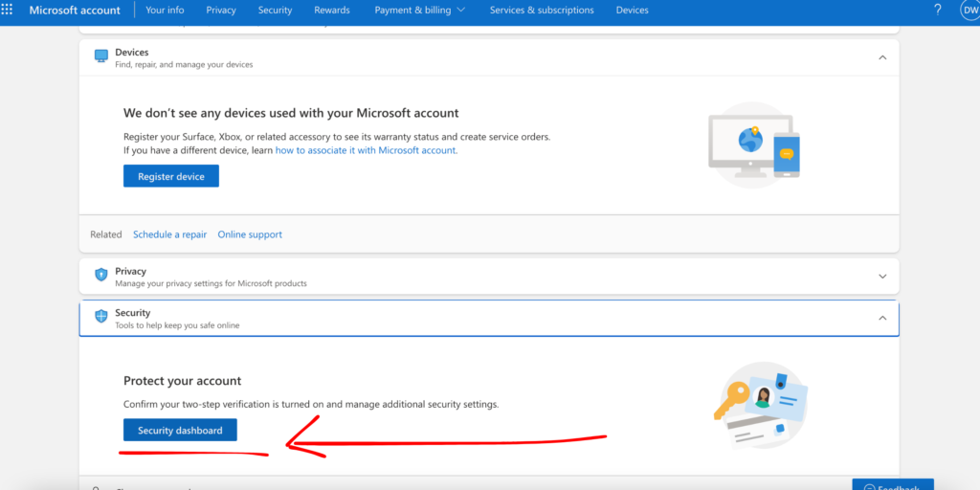Click the Devices monitor icon
Viewport: 980px width, 490px height.
[x=101, y=57]
